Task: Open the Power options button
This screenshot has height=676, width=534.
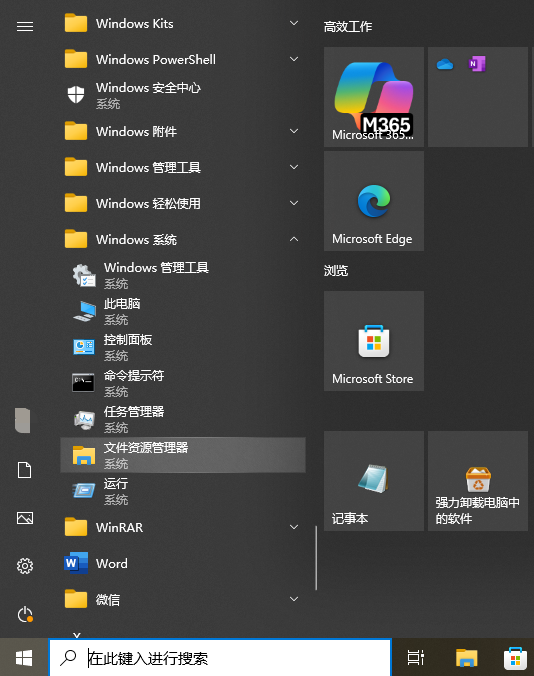Action: 25,614
